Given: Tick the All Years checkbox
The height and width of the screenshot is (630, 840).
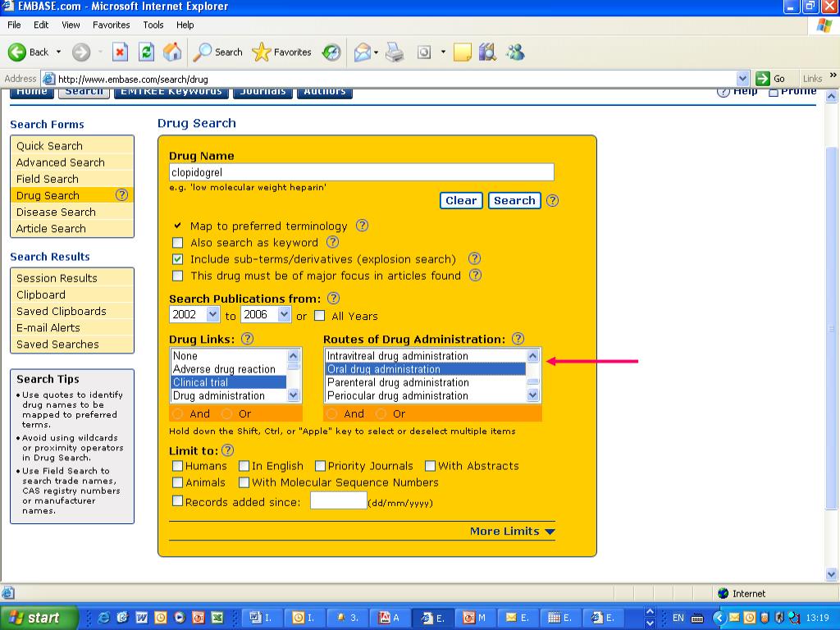Looking at the screenshot, I should (x=319, y=316).
